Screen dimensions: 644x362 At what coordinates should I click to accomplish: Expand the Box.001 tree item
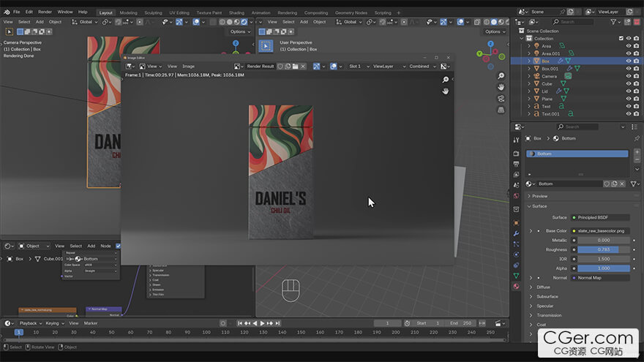tap(529, 69)
